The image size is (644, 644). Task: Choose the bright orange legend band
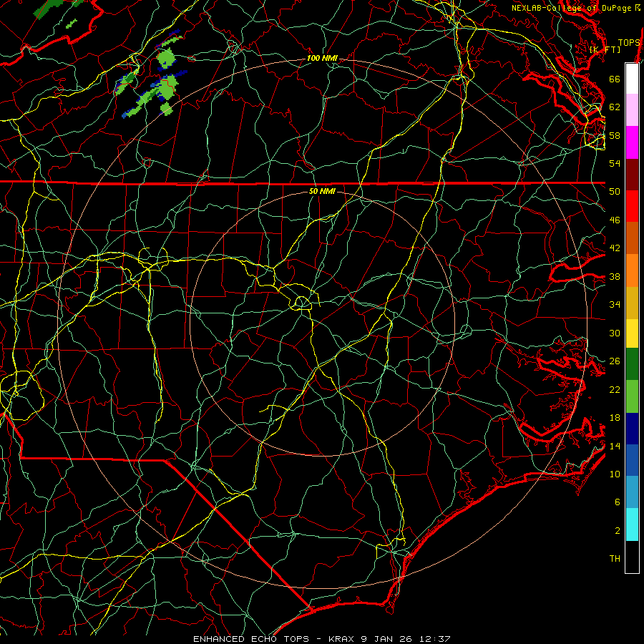tap(632, 270)
